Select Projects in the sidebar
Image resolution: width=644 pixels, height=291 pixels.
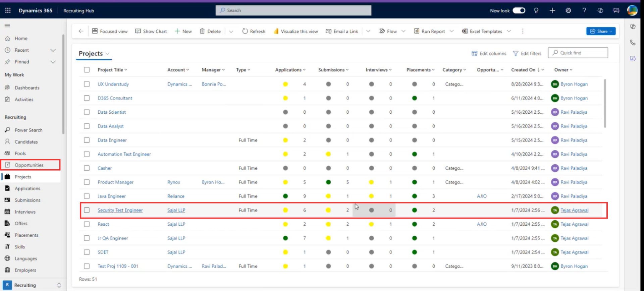click(x=23, y=177)
